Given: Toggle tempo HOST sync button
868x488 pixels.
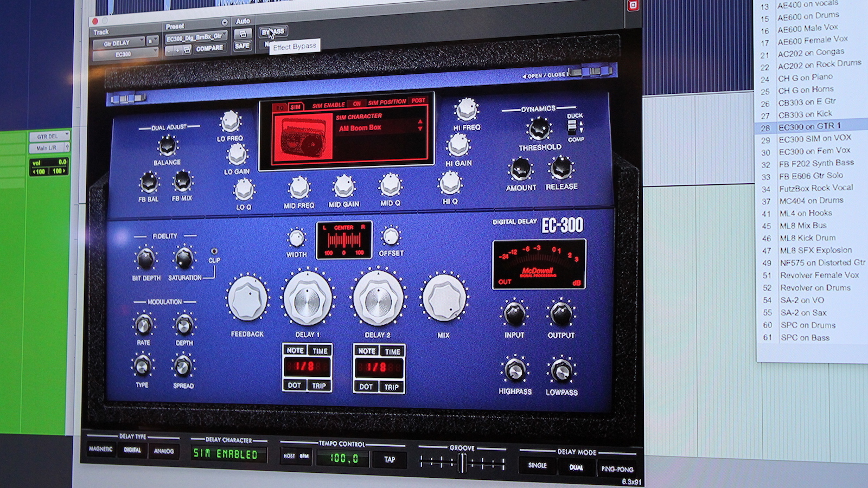Looking at the screenshot, I should (x=289, y=456).
